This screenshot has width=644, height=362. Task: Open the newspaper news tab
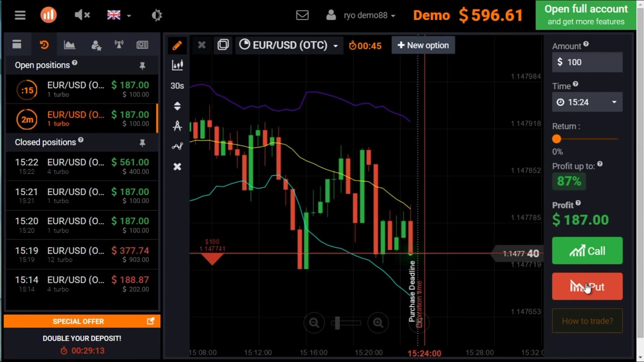tap(142, 45)
